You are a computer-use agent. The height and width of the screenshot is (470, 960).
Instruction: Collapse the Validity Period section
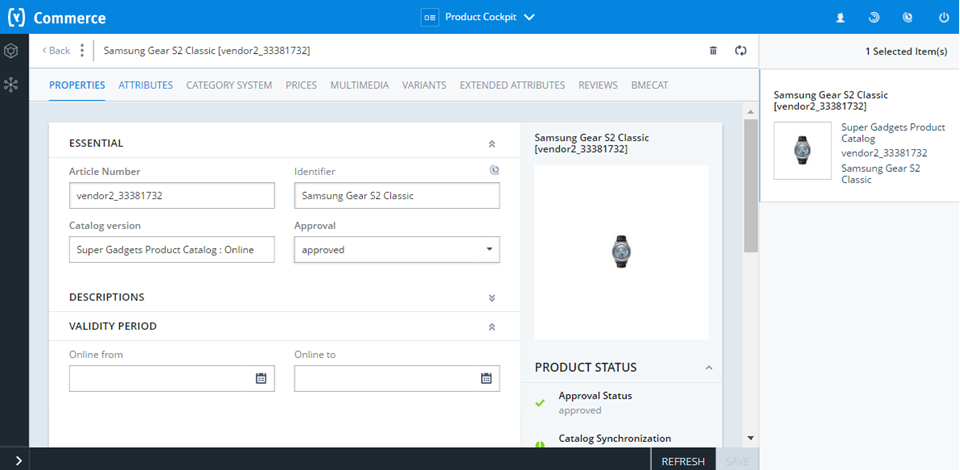[x=492, y=327]
